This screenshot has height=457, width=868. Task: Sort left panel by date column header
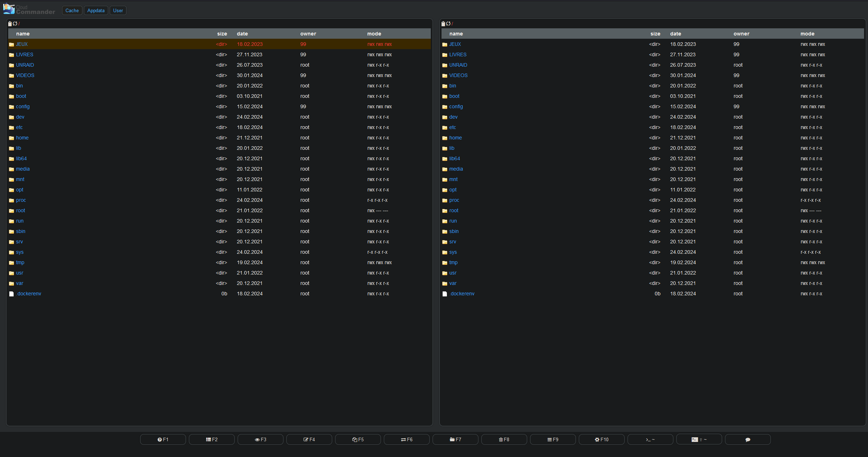click(242, 34)
